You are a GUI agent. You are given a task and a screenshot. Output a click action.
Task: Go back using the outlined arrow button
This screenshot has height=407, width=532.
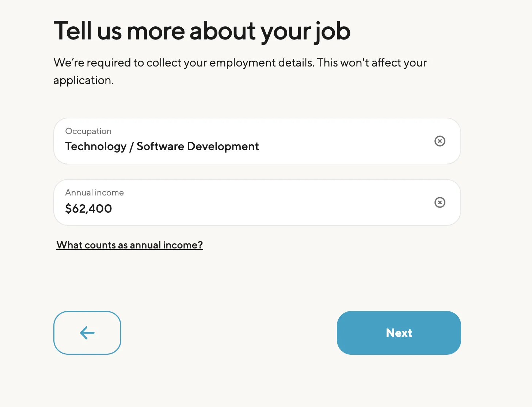87,333
